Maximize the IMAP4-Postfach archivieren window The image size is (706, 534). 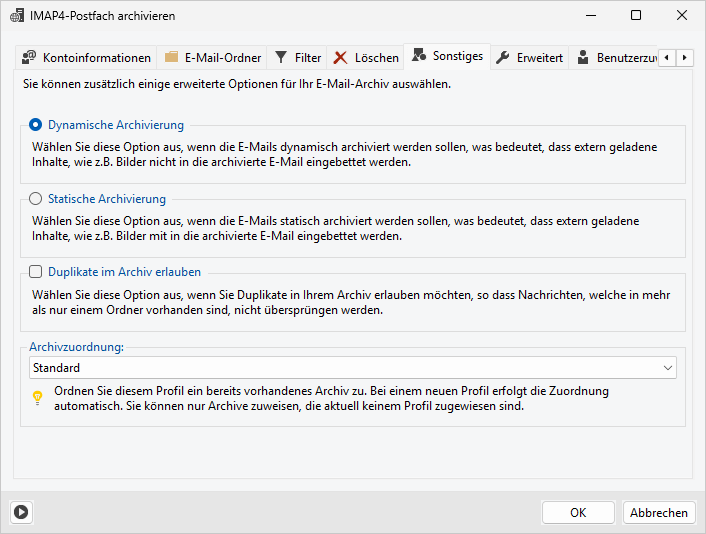click(636, 15)
